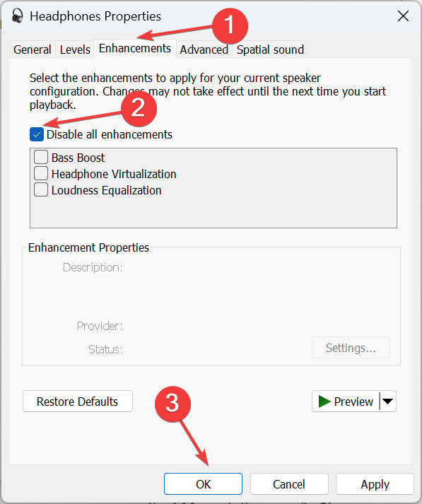Image resolution: width=422 pixels, height=504 pixels.
Task: Close the Headphones Properties dialog
Action: click(x=403, y=16)
